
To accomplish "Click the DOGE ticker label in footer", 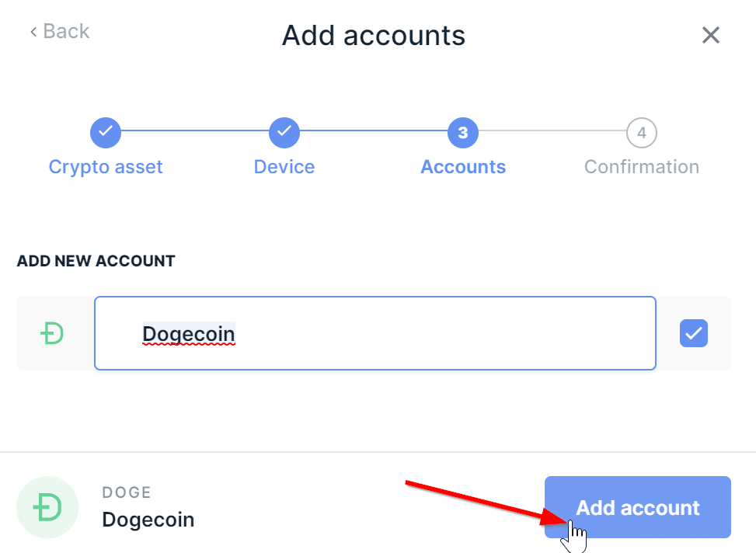I will 127,492.
